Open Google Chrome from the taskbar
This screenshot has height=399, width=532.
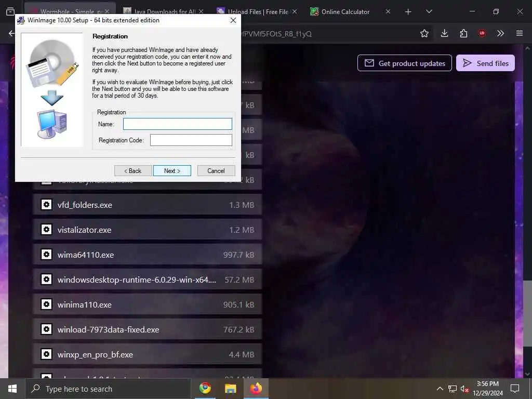pyautogui.click(x=205, y=388)
